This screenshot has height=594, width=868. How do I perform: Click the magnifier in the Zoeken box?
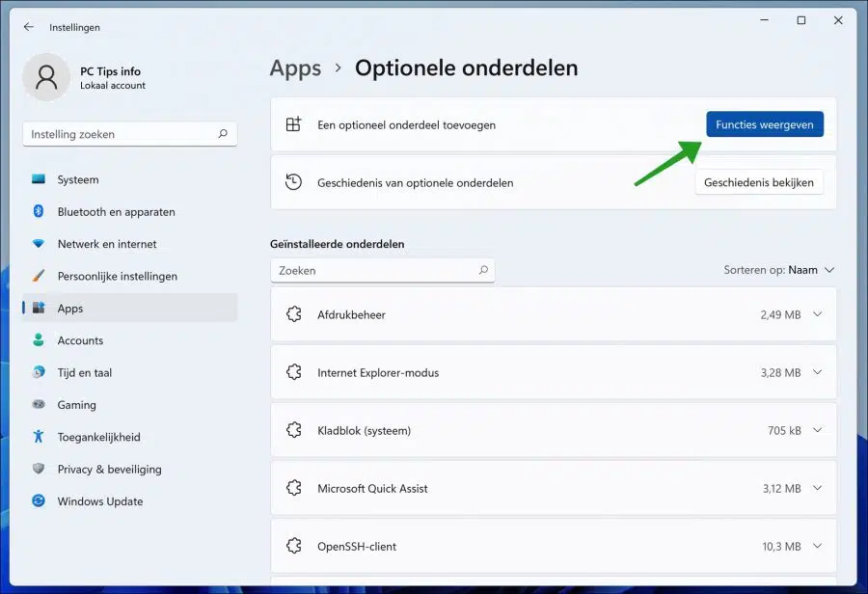pyautogui.click(x=483, y=270)
